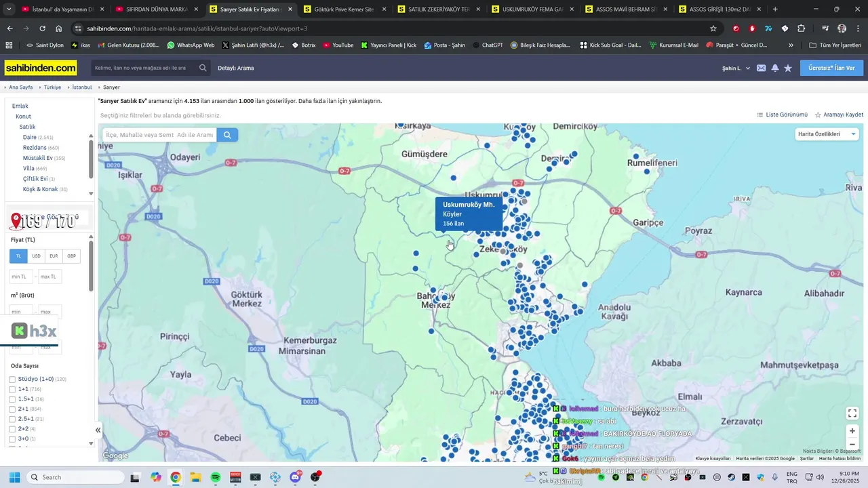The height and width of the screenshot is (488, 868).
Task: Open the İstanbul breadcrumb link
Action: [x=82, y=87]
